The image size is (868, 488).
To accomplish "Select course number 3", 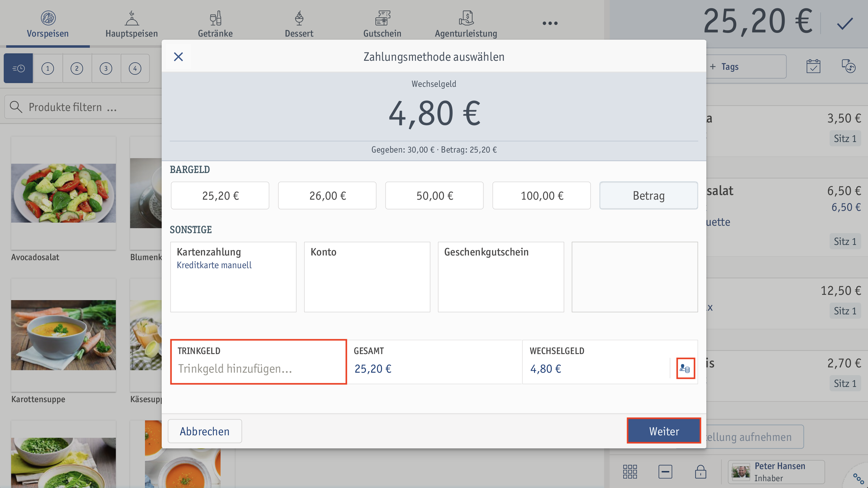I will coord(106,68).
